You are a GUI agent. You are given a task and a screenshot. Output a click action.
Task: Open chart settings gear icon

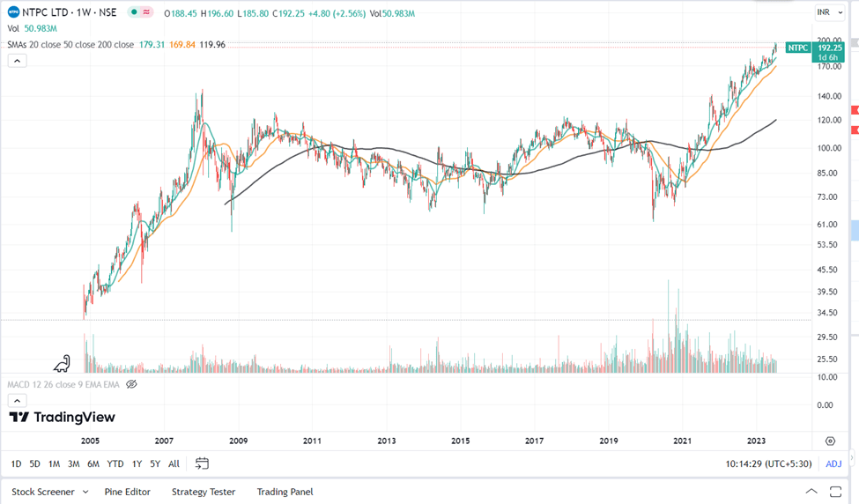(830, 441)
